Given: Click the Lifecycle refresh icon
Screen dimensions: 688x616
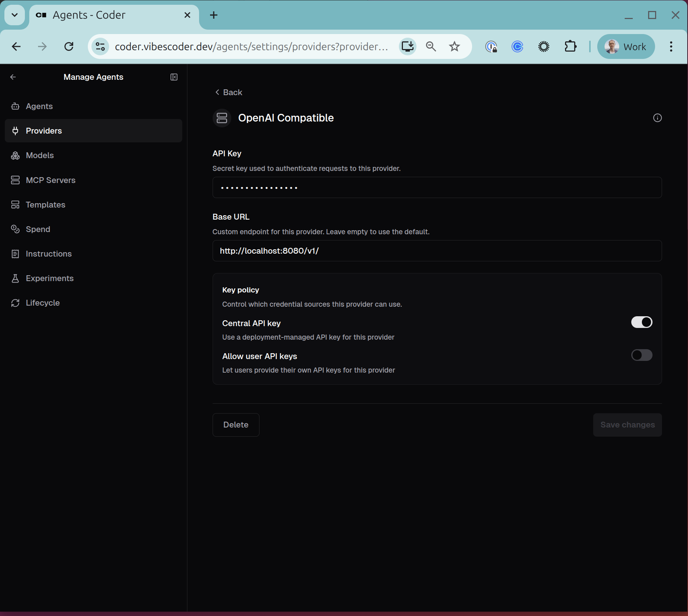Looking at the screenshot, I should click(15, 303).
